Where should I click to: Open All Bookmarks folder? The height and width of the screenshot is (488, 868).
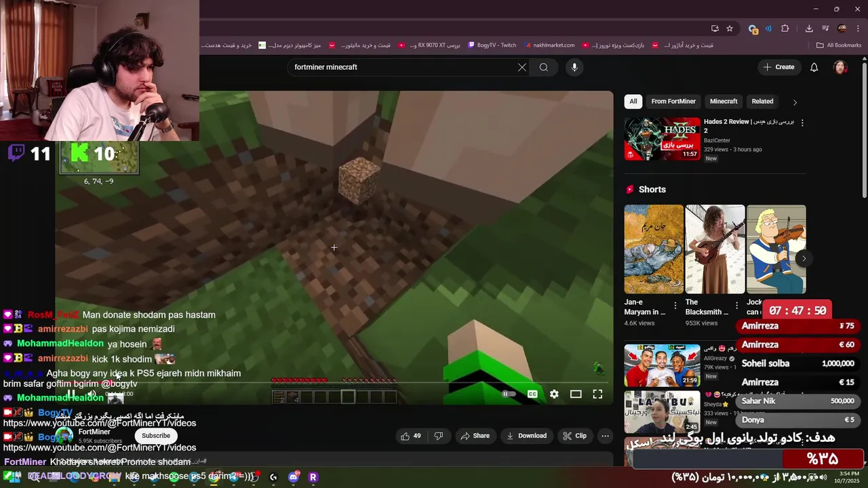coord(838,45)
